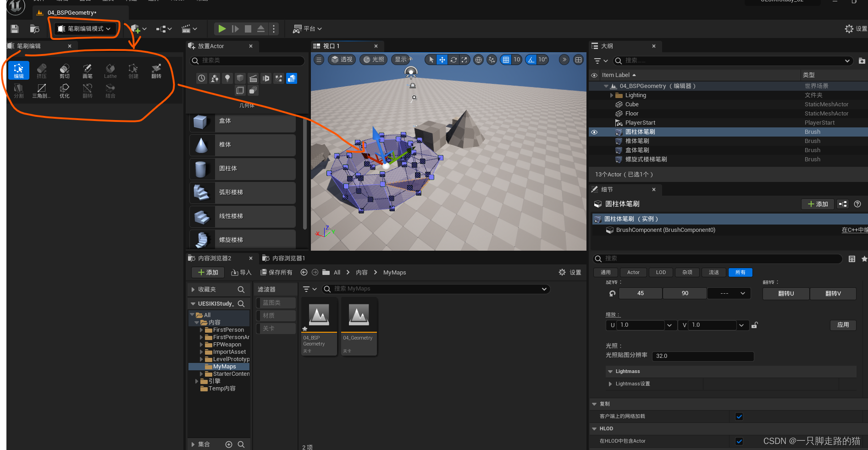
Task: Click 导入 import button in content browser
Action: click(x=241, y=273)
